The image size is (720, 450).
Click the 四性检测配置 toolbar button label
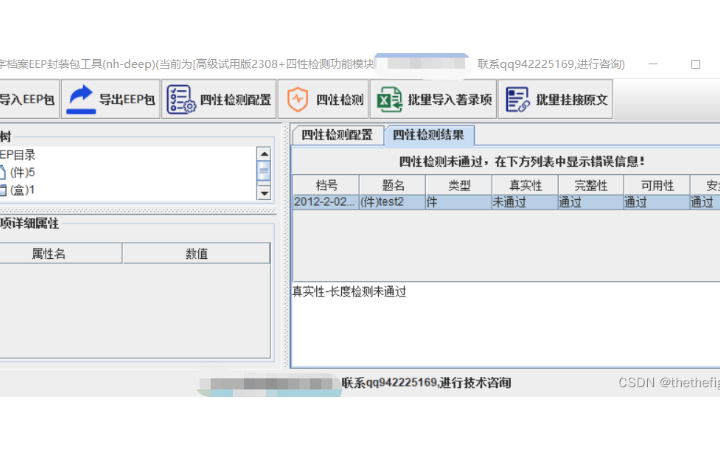pyautogui.click(x=236, y=100)
